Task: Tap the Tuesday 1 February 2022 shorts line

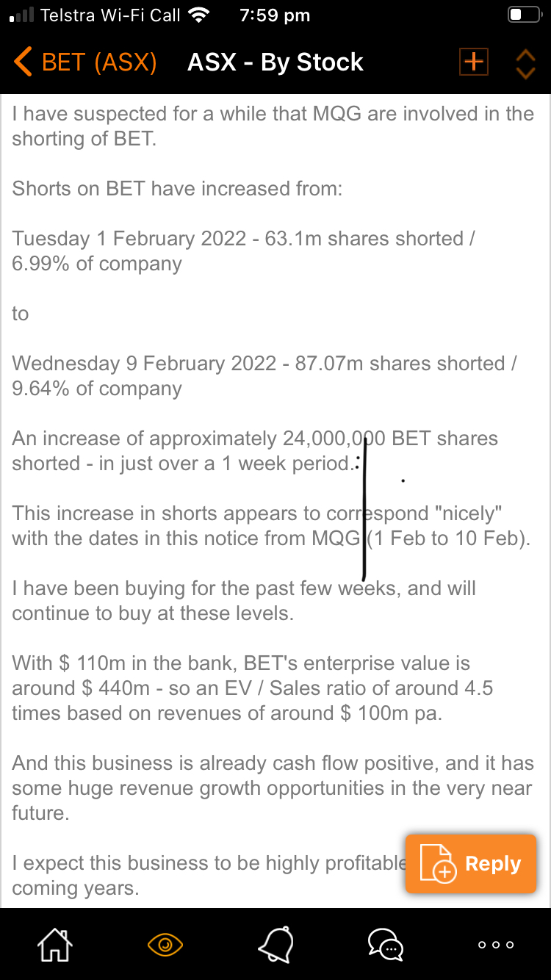Action: coord(243,251)
